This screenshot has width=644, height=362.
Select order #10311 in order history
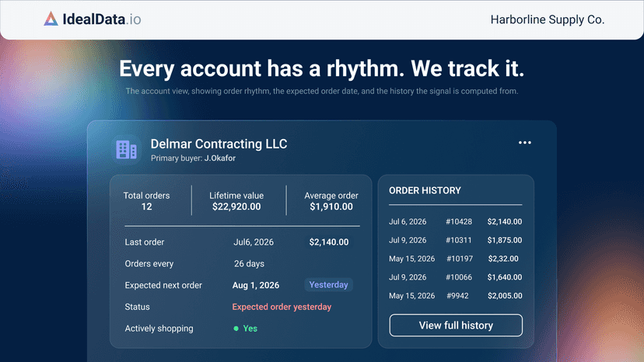459,240
